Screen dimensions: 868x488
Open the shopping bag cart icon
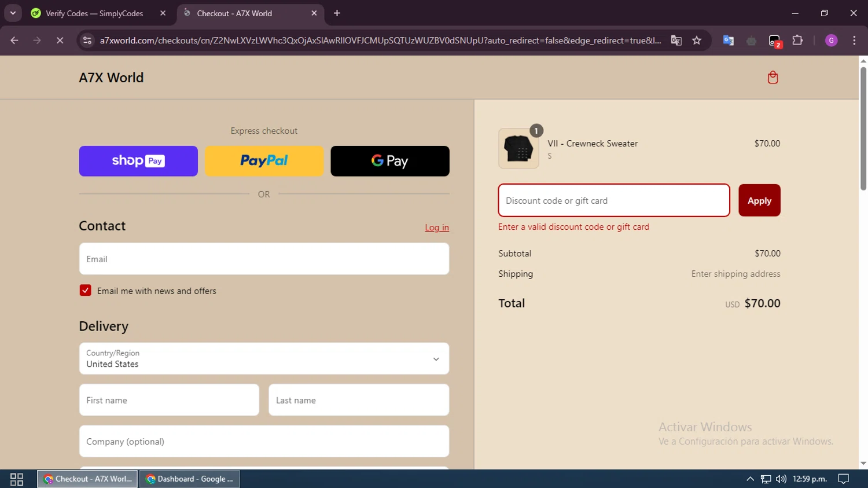click(x=773, y=78)
